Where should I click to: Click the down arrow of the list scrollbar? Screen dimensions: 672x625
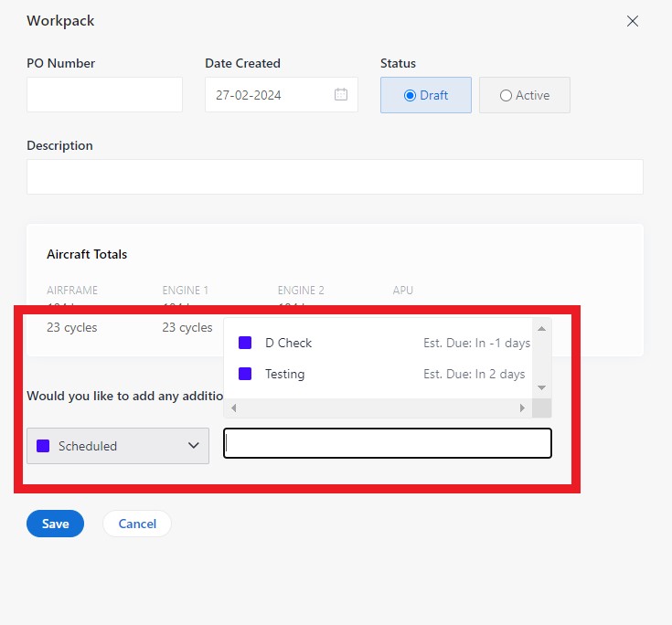pyautogui.click(x=541, y=387)
